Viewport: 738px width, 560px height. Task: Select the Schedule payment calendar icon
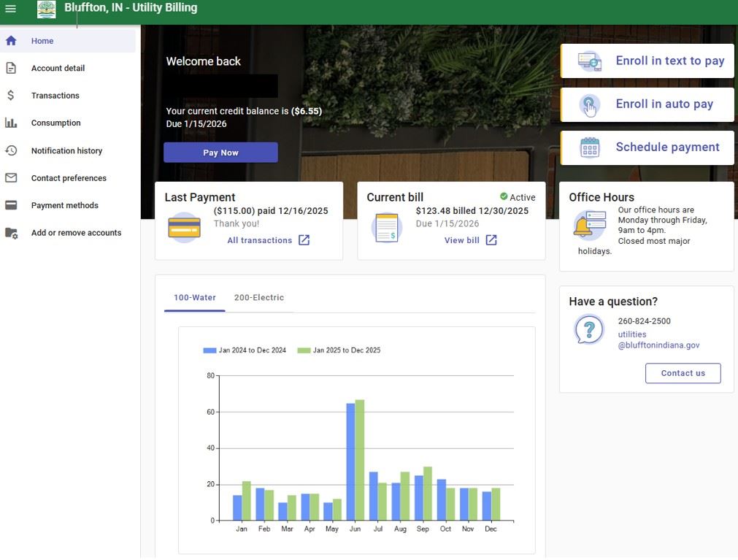(588, 147)
